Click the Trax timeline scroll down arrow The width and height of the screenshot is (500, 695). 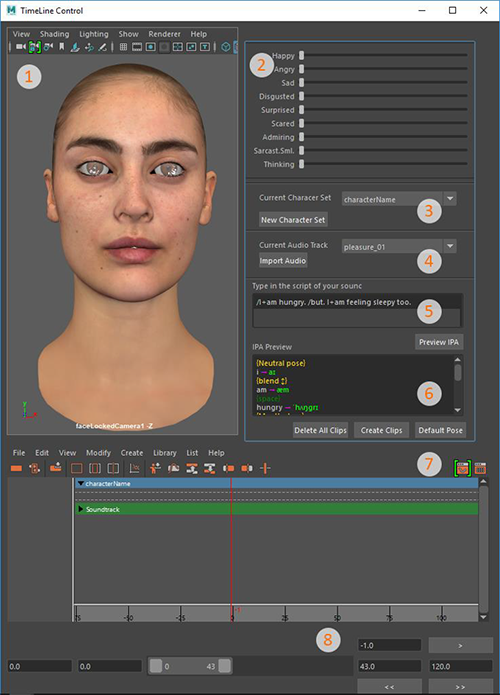(x=484, y=617)
